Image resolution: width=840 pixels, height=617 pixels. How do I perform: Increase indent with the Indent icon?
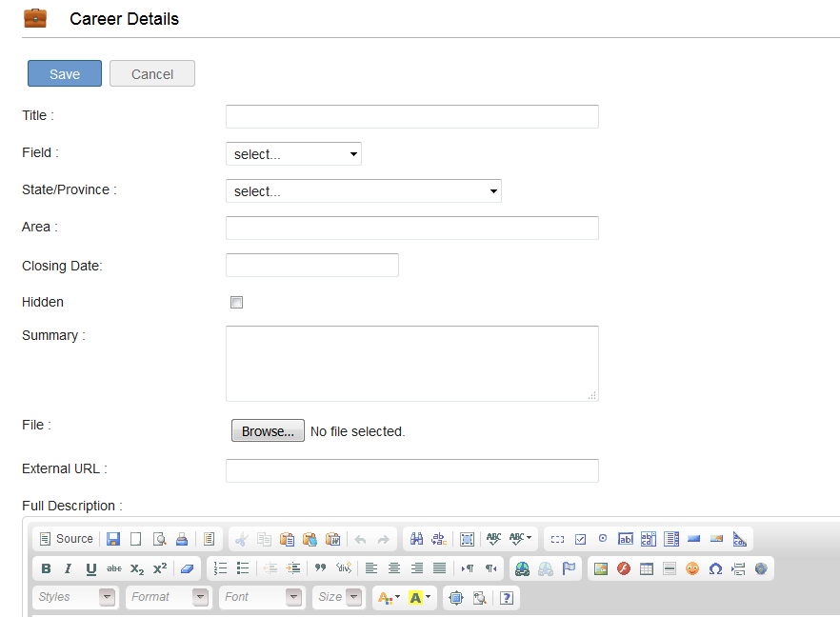293,568
